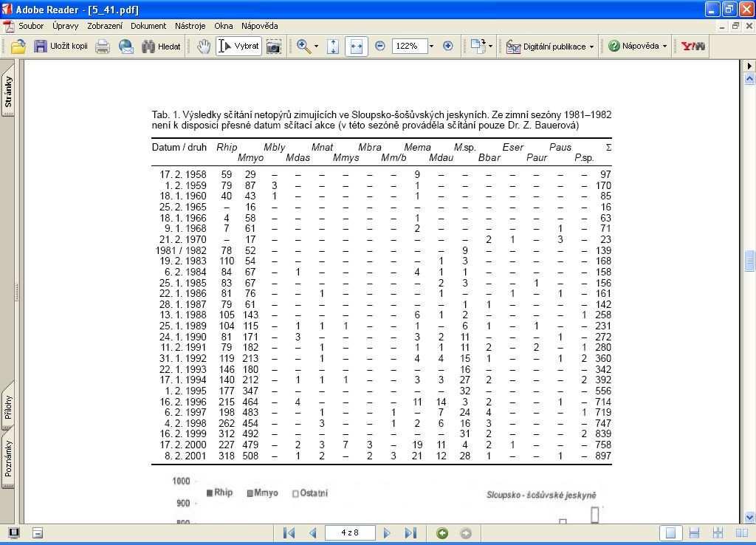The image size is (756, 545).
Task: Open the Nápověda toolbar help button
Action: point(637,47)
